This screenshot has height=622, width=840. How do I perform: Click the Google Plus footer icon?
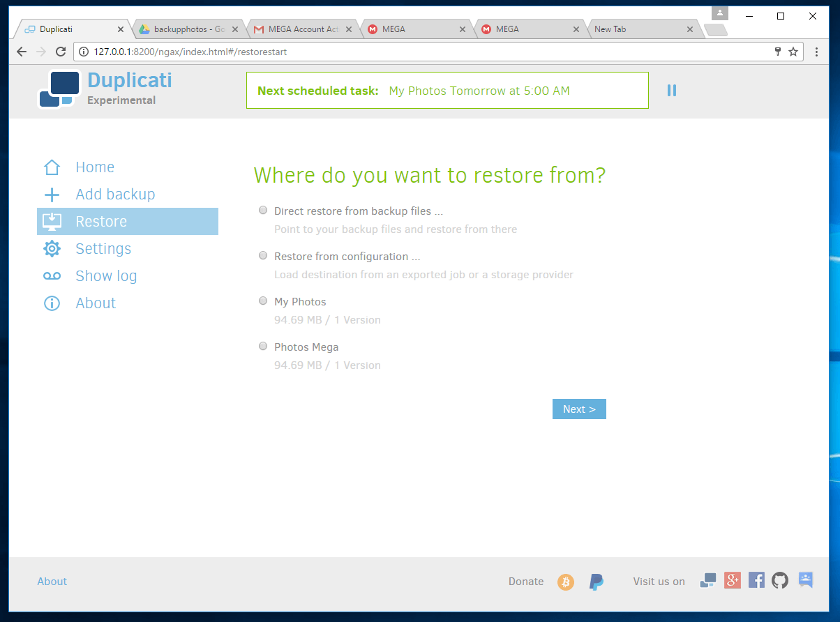[733, 580]
